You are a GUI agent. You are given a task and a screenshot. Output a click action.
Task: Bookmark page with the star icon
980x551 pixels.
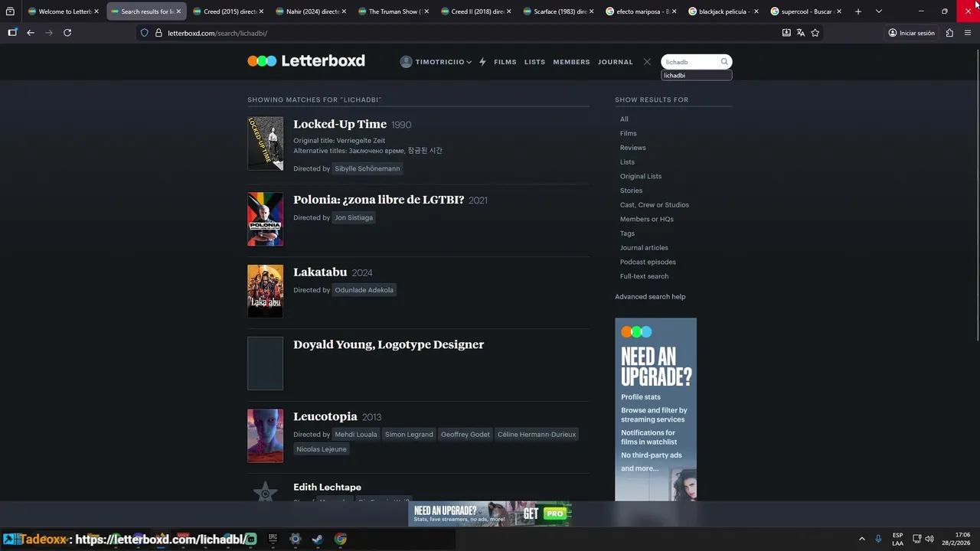click(x=815, y=33)
